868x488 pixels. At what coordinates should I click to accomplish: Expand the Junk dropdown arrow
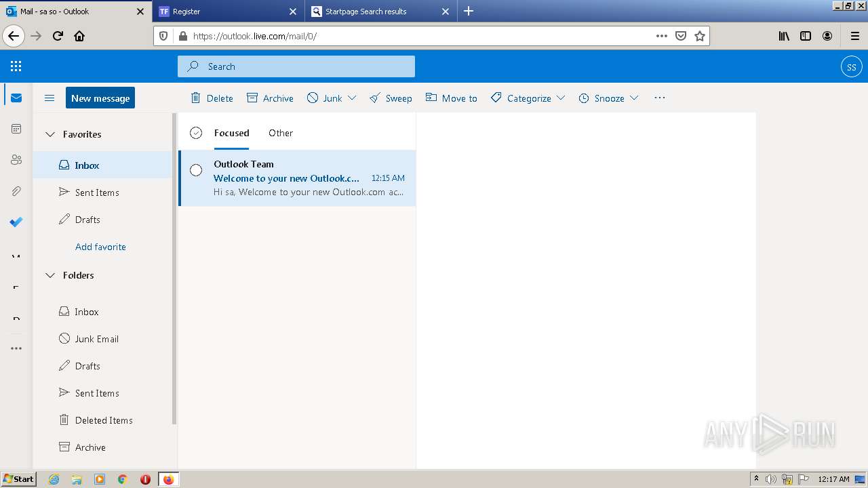[352, 98]
